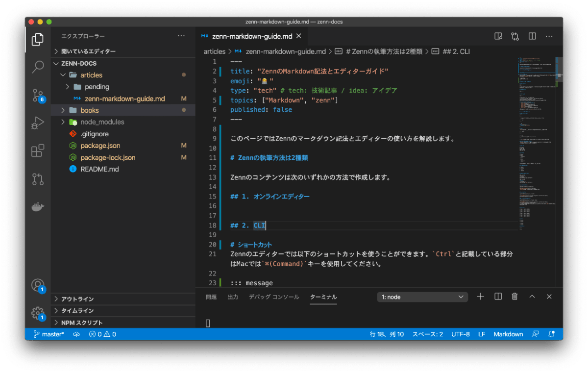This screenshot has height=373, width=588.
Task: Click the open changes icon in editor toolbar
Action: [515, 36]
